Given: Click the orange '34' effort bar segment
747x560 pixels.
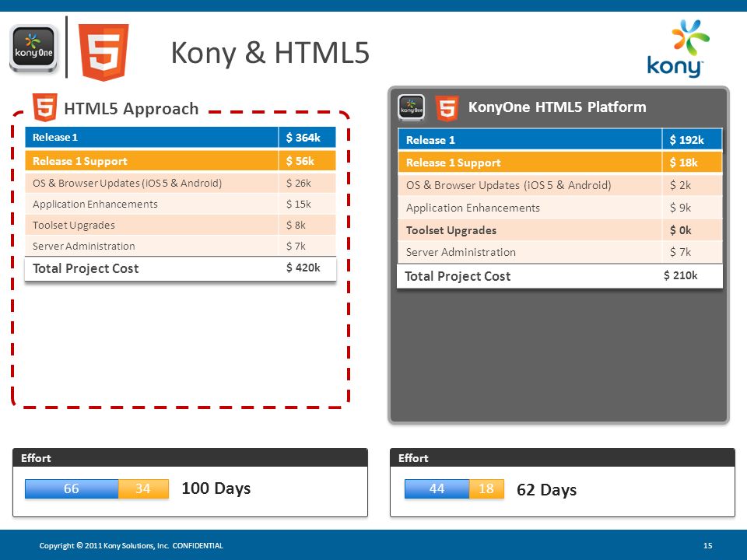Looking at the screenshot, I should click(x=143, y=488).
